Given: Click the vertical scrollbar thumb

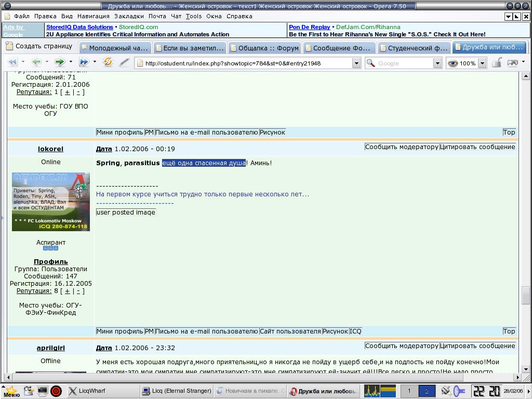Looking at the screenshot, I should pyautogui.click(x=526, y=295).
